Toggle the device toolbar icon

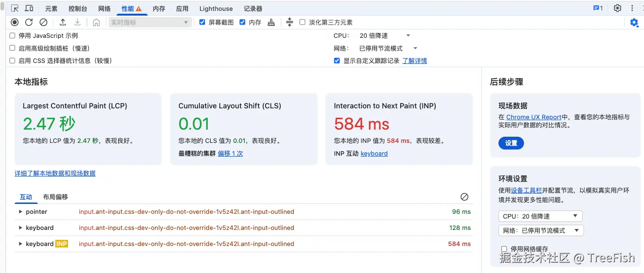[29, 9]
